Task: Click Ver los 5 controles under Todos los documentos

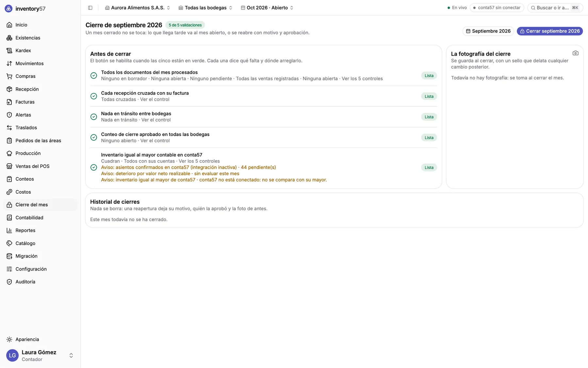Action: pos(362,79)
